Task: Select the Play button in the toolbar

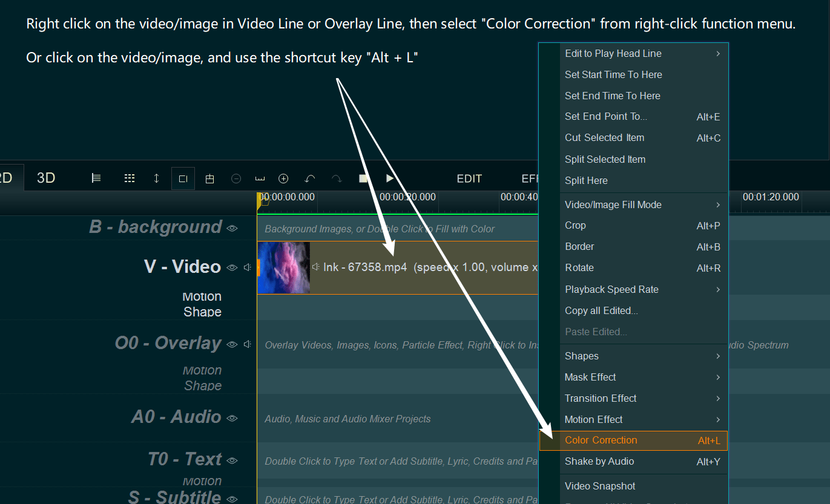Action: point(389,178)
